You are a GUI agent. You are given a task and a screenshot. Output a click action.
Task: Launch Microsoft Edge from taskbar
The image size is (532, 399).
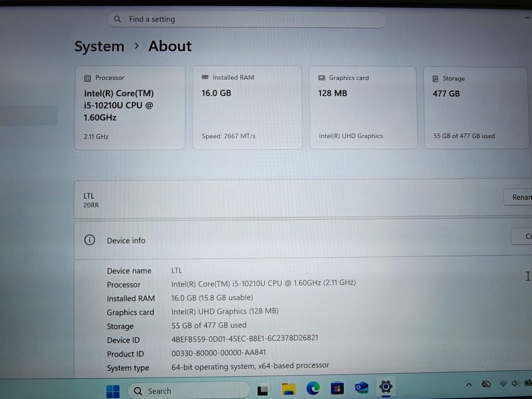313,388
